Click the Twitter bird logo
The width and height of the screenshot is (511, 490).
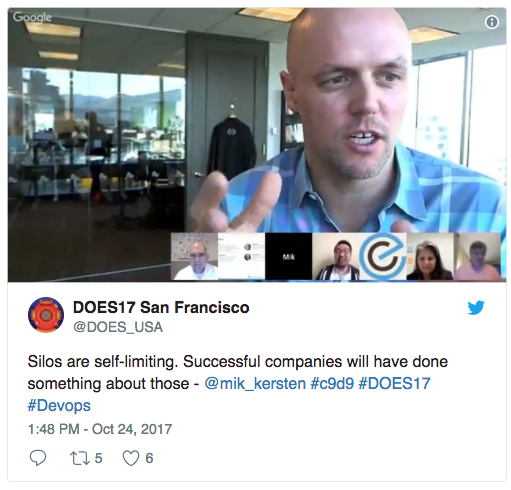[476, 308]
